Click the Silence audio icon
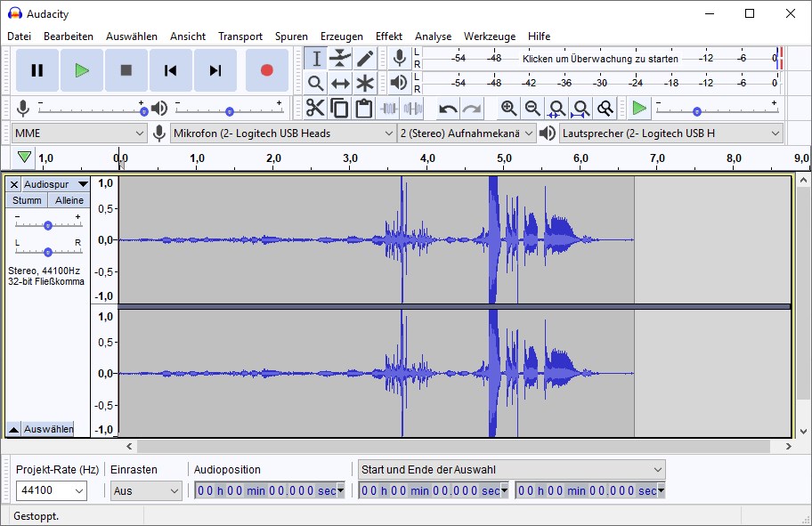Image resolution: width=812 pixels, height=526 pixels. [x=413, y=109]
